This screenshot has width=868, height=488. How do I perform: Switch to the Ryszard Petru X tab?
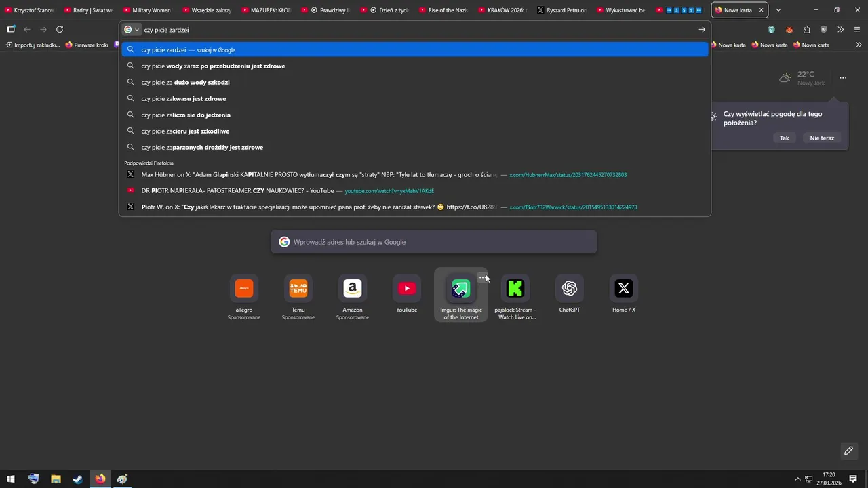tap(561, 10)
